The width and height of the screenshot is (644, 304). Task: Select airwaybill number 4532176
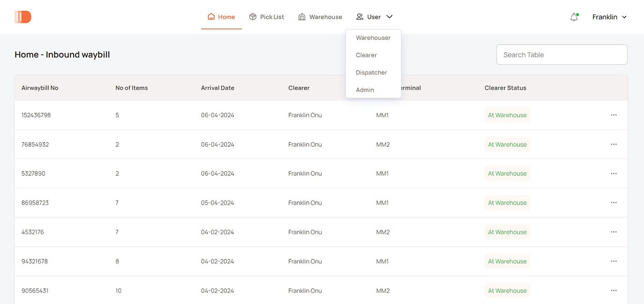coord(33,232)
